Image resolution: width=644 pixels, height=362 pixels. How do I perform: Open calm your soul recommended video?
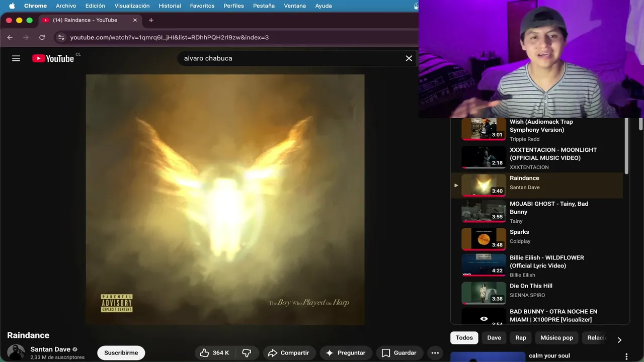tap(549, 356)
